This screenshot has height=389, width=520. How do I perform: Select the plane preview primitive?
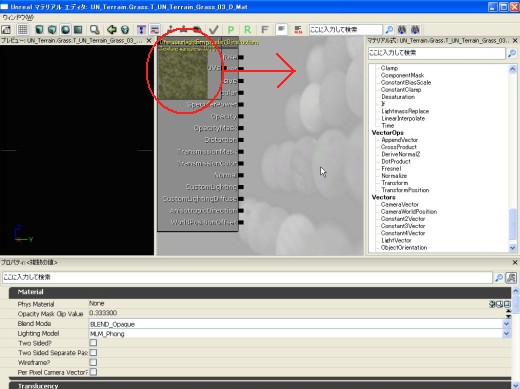tap(78, 30)
